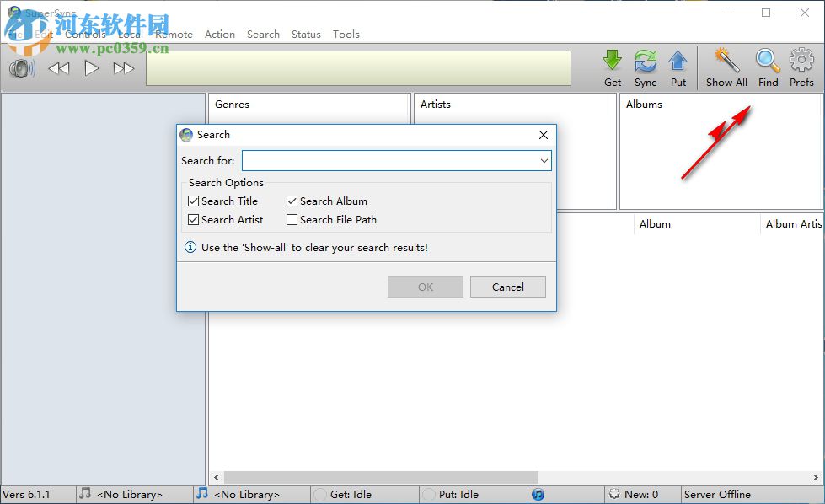The width and height of the screenshot is (825, 504).
Task: Click the Server Offline status text
Action: 717,495
